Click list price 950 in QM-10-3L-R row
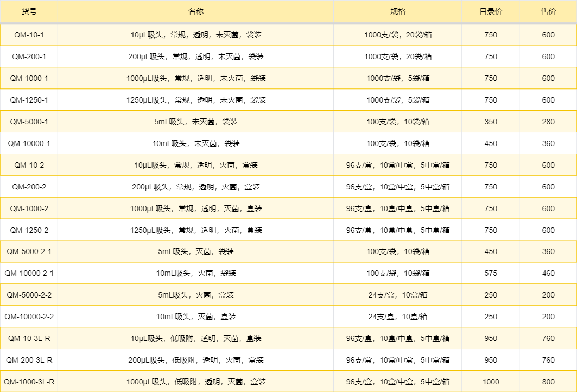577x392 pixels. pos(491,339)
